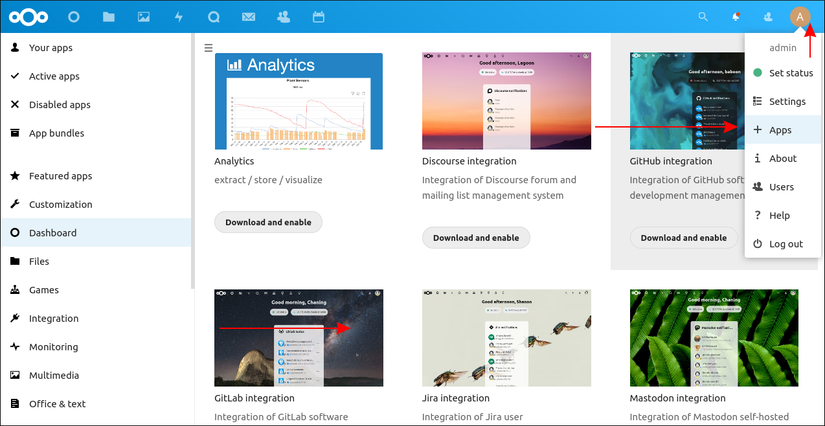Open the Multimedia category
Viewport: 825px width, 426px height.
pyautogui.click(x=96, y=375)
